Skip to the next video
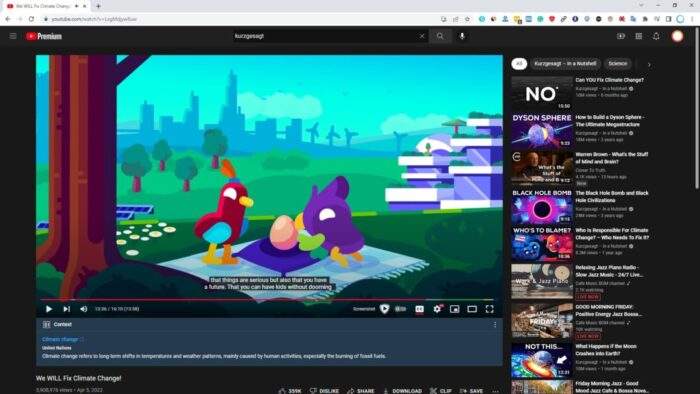Screen dimensions: 700x394 [67, 309]
